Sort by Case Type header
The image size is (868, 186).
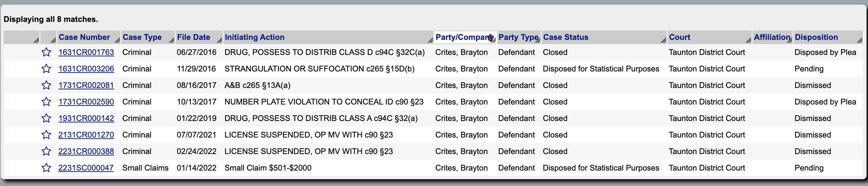[x=142, y=37]
